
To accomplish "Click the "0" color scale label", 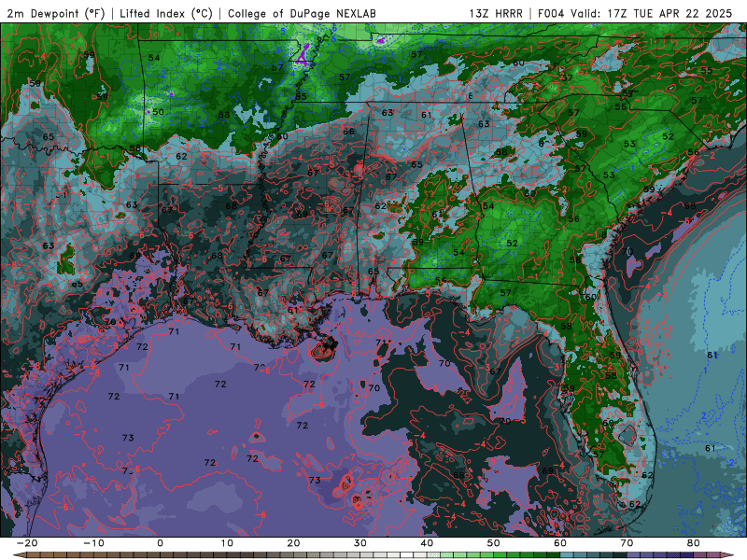I will pos(160,543).
